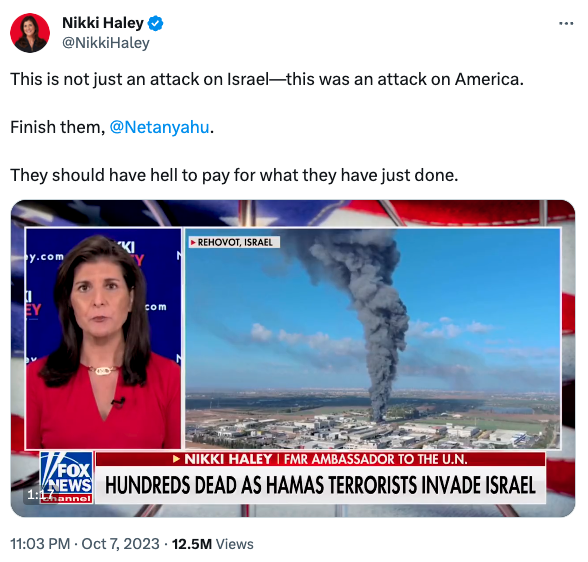The width and height of the screenshot is (588, 562).
Task: View the 12.5M Views analytics
Action: pos(213,544)
